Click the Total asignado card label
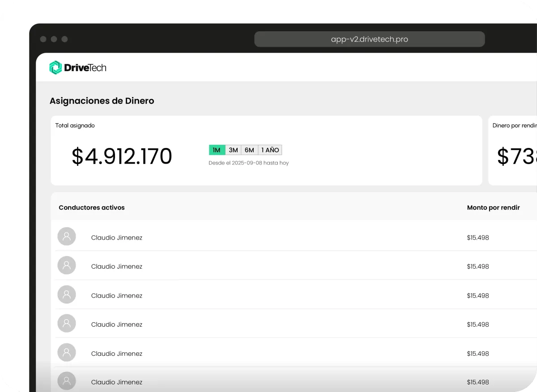Viewport: 537px width, 392px height. click(75, 126)
